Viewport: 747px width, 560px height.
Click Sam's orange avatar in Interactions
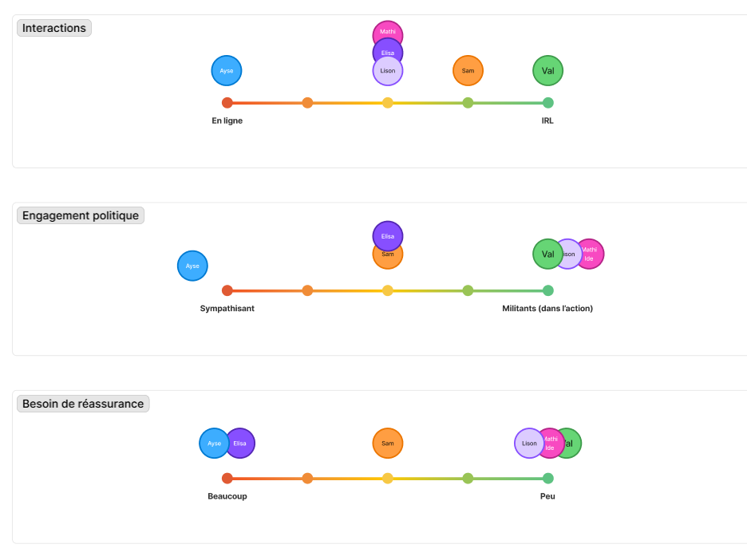pyautogui.click(x=468, y=71)
